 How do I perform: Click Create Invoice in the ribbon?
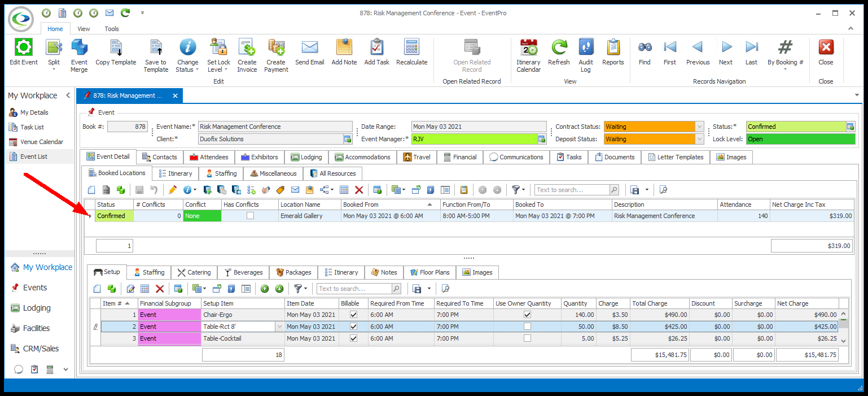tap(247, 55)
